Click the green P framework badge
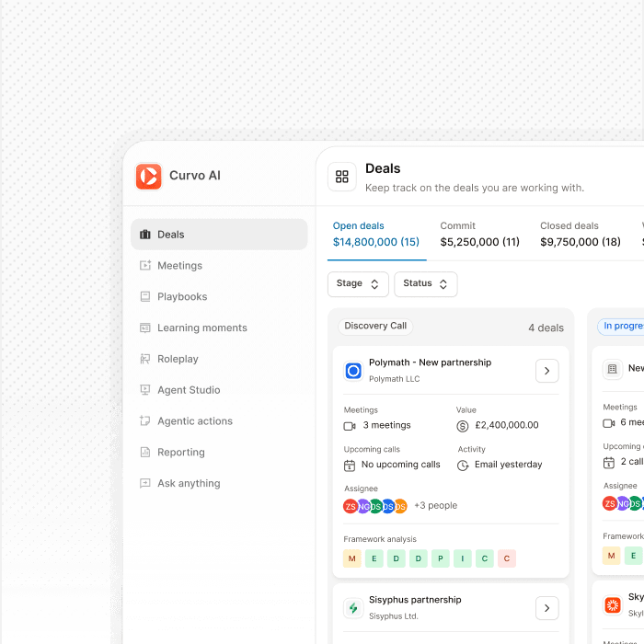Image resolution: width=644 pixels, height=644 pixels. [x=441, y=558]
